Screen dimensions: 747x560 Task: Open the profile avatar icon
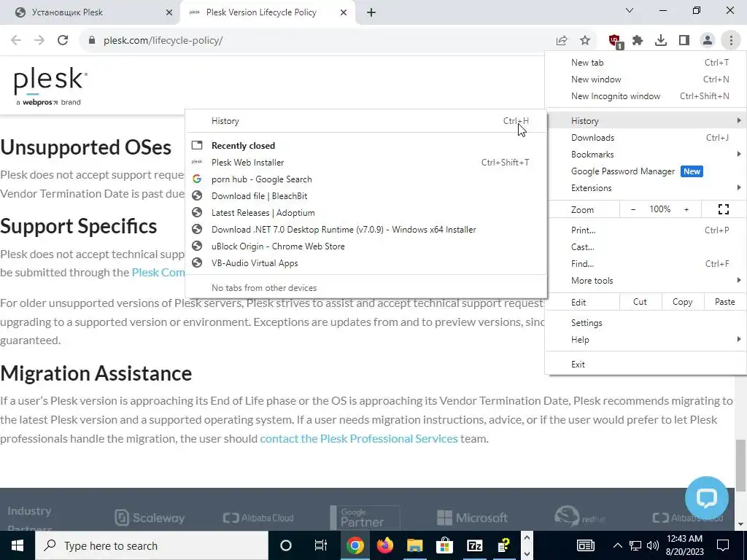pyautogui.click(x=708, y=41)
